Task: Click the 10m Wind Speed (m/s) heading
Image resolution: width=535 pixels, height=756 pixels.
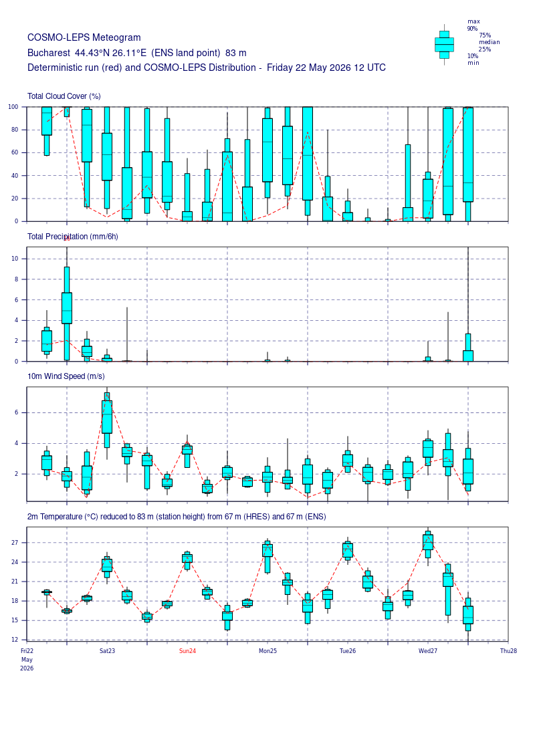Action: click(66, 376)
